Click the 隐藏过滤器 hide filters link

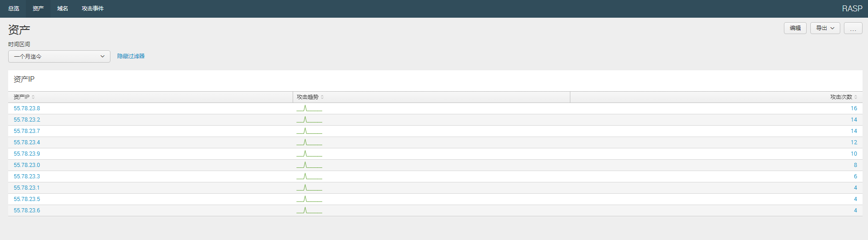tap(131, 56)
